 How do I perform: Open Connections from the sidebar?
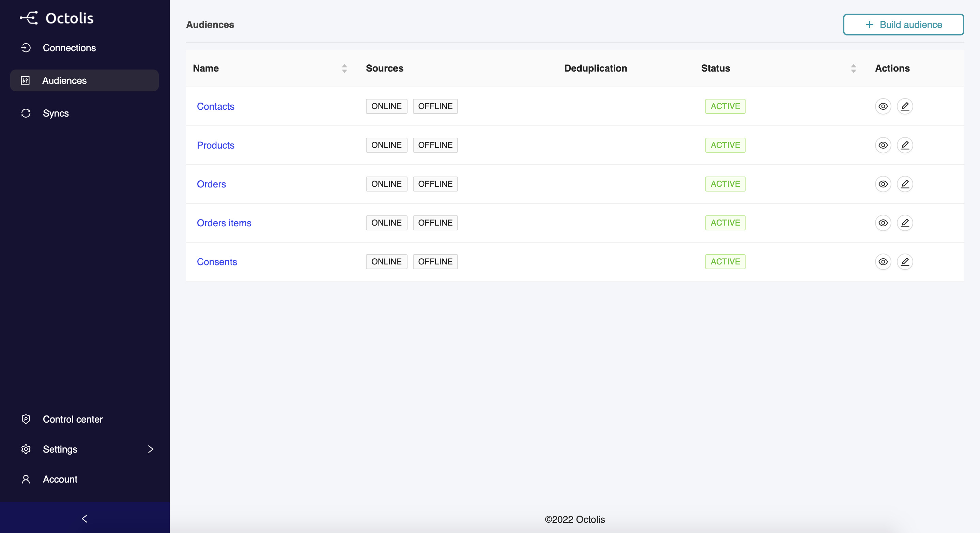point(69,48)
